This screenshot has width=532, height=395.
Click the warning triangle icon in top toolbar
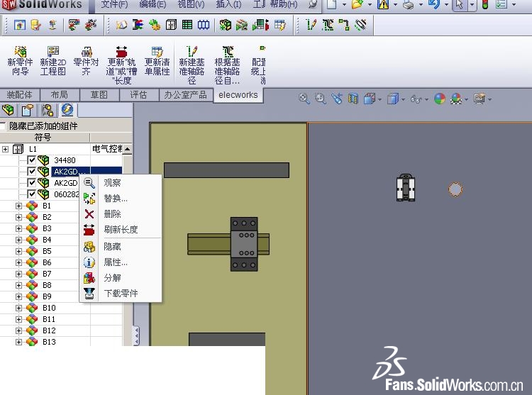click(383, 4)
